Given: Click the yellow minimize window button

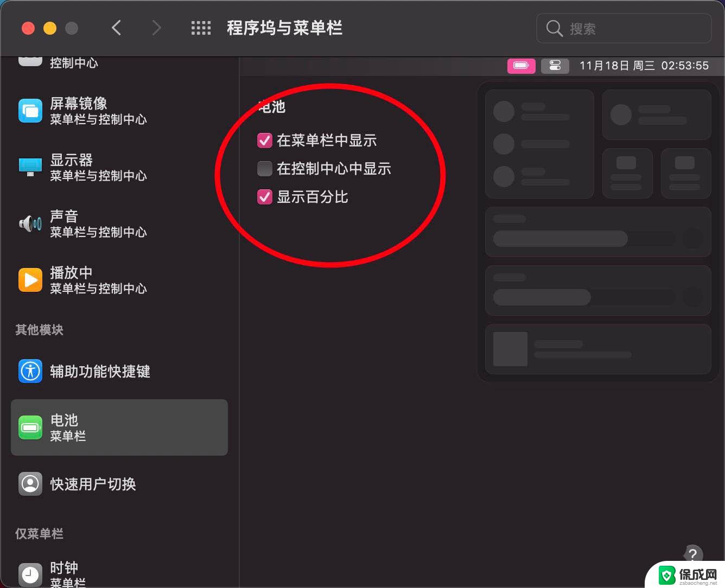Looking at the screenshot, I should [x=50, y=28].
